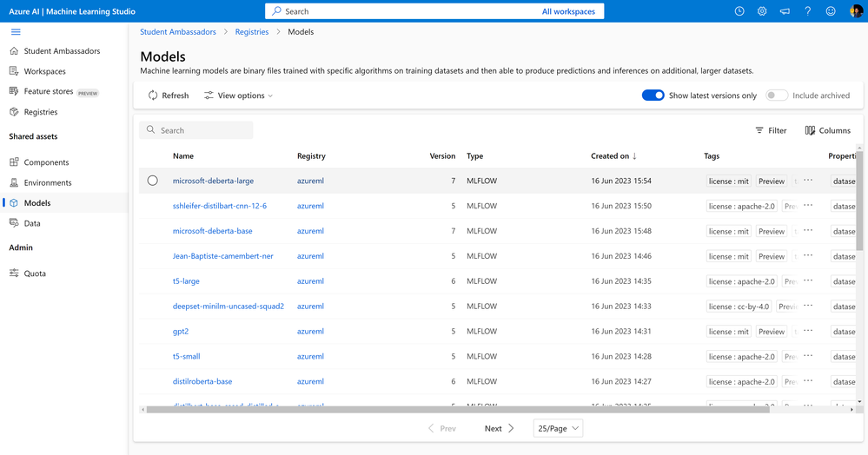The image size is (868, 455).
Task: Click the smiley feedback icon
Action: click(x=831, y=11)
